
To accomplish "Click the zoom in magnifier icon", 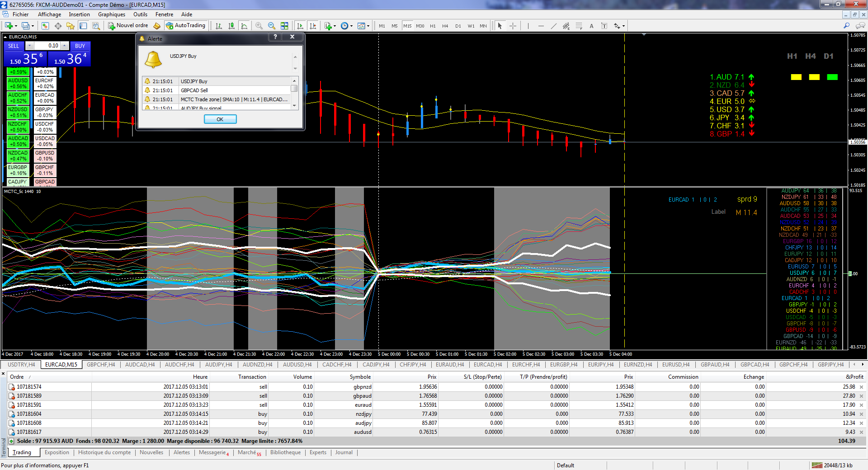I will 259,26.
